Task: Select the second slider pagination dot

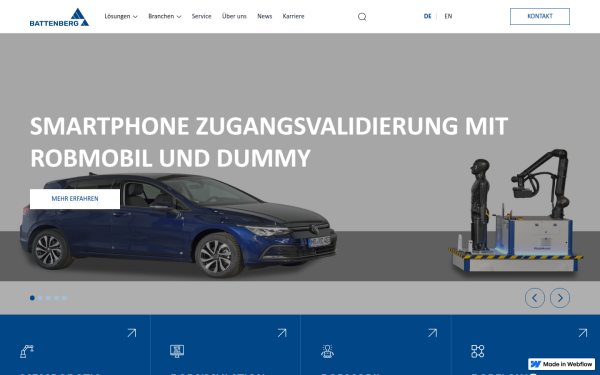Action: coord(40,298)
